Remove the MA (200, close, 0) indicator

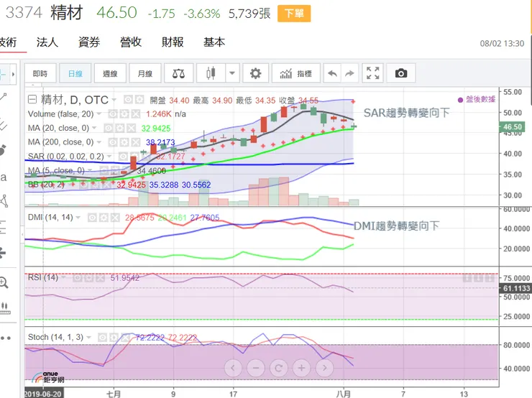click(x=135, y=142)
